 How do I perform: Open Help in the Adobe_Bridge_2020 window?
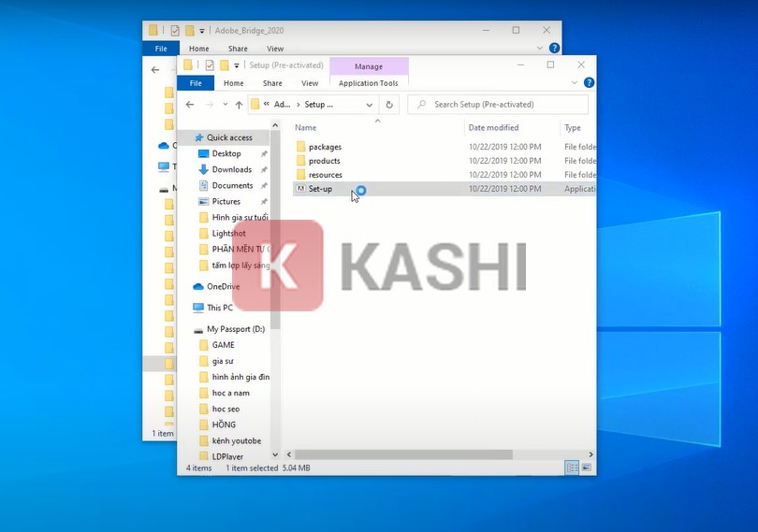click(x=555, y=49)
